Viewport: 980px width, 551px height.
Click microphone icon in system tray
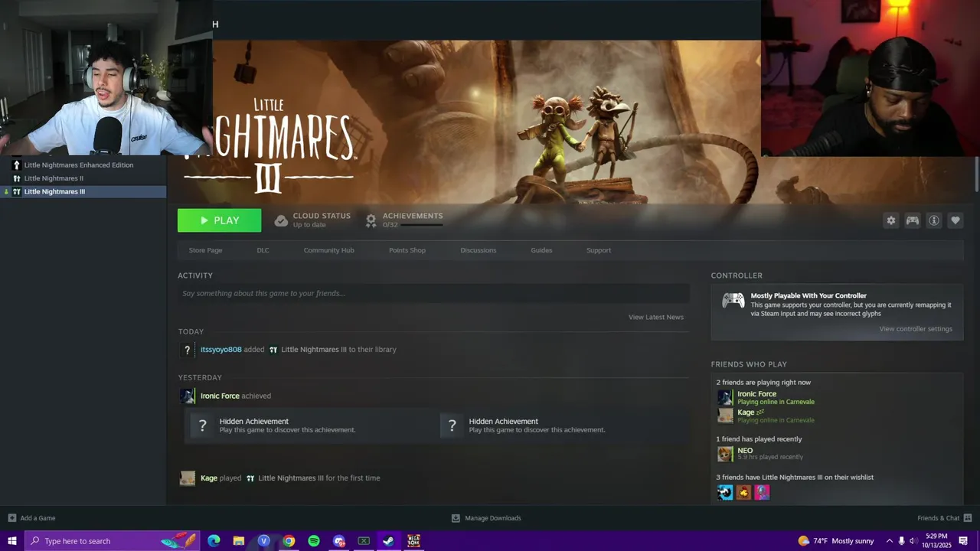pos(902,541)
